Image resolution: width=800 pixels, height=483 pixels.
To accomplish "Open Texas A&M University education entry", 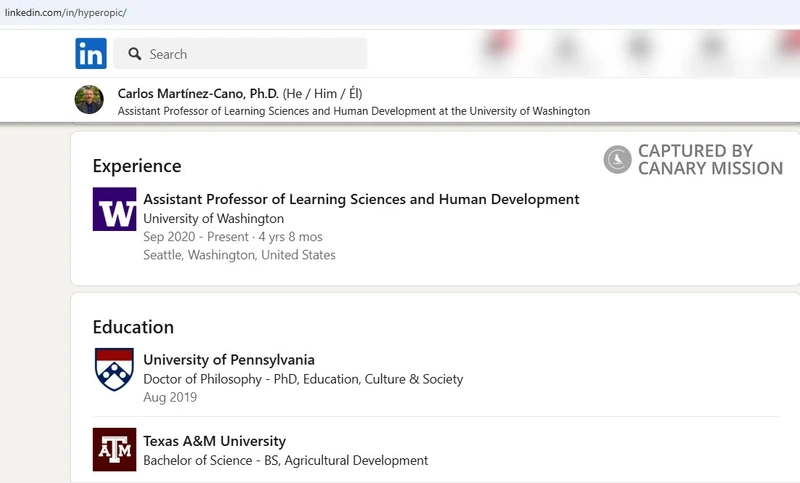I will pyautogui.click(x=214, y=441).
